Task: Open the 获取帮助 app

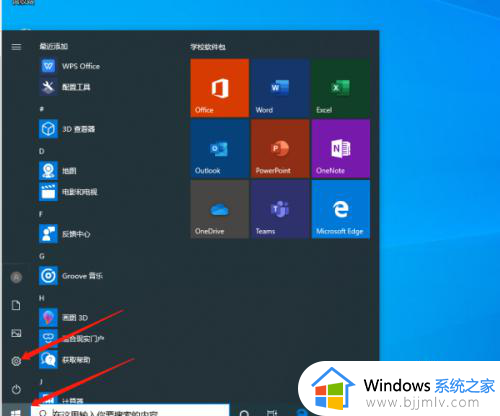Action: click(x=65, y=360)
